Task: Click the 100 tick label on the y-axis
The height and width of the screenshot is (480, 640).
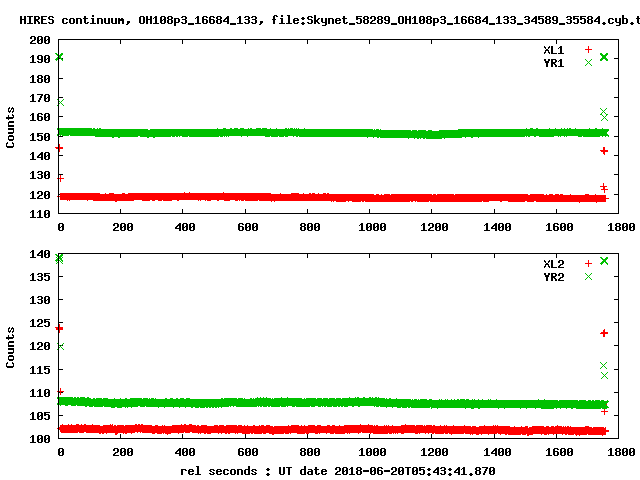Action: 40,439
